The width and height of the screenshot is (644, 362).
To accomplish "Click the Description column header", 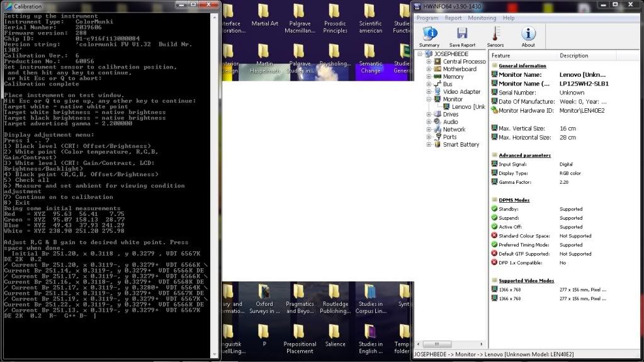I will pos(573,55).
